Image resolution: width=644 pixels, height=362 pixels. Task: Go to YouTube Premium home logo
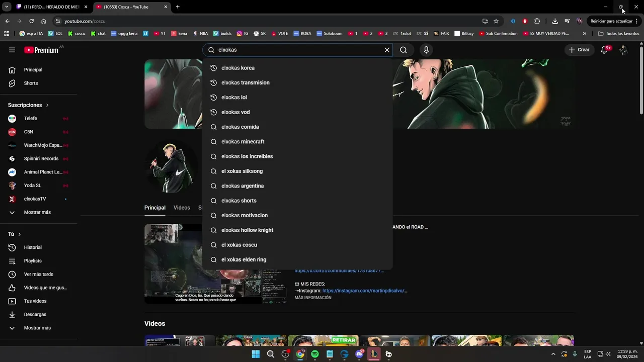(x=41, y=50)
